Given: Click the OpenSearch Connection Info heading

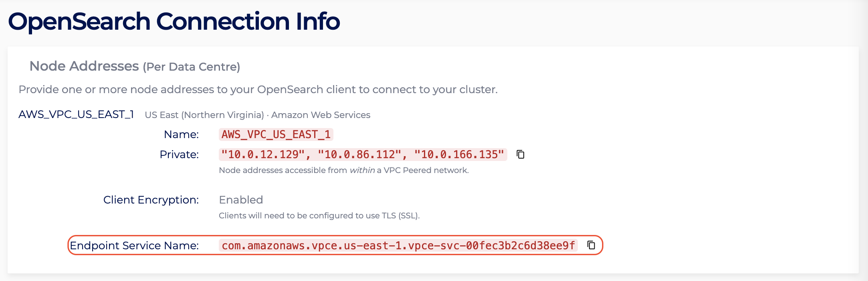Looking at the screenshot, I should tap(174, 21).
